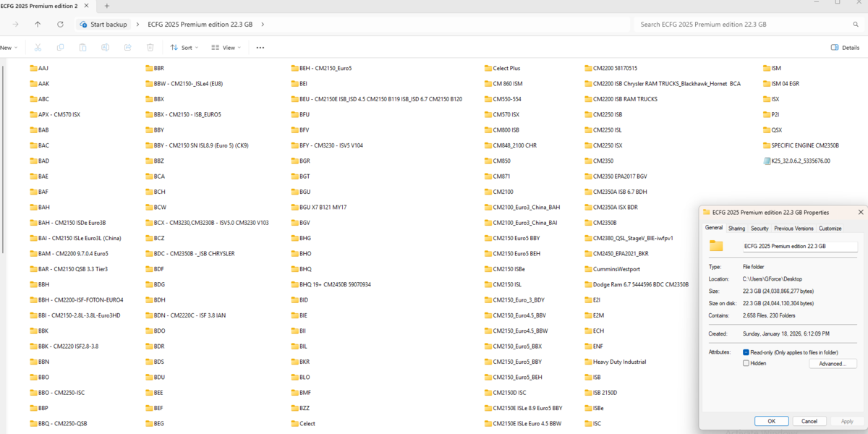Switch to the Security tab
The image size is (868, 434).
coord(759,228)
